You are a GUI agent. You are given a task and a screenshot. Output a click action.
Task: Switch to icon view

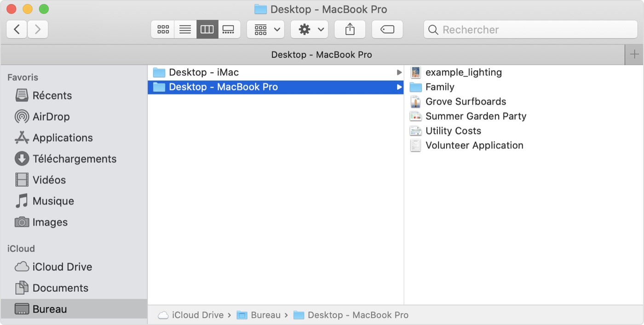(x=163, y=29)
